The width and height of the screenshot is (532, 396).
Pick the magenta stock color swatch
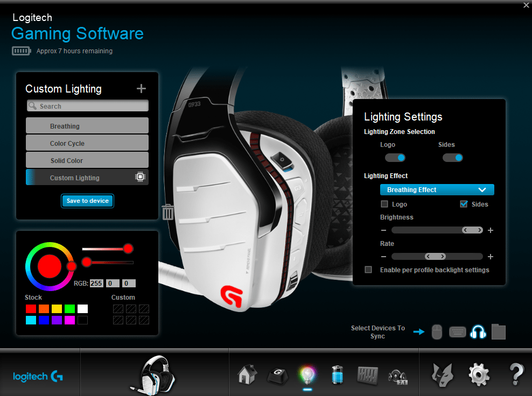coord(69,320)
